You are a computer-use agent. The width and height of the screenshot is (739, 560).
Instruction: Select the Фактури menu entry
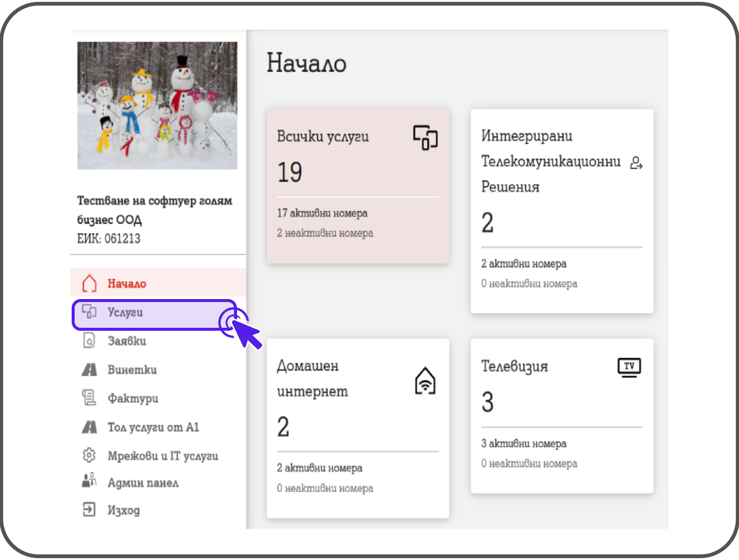pyautogui.click(x=133, y=398)
